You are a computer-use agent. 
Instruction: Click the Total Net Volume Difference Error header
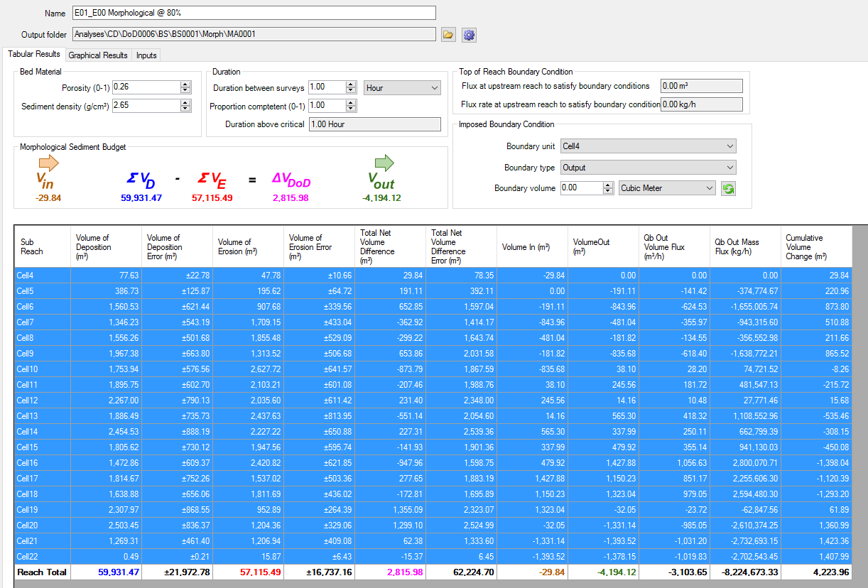[462, 247]
